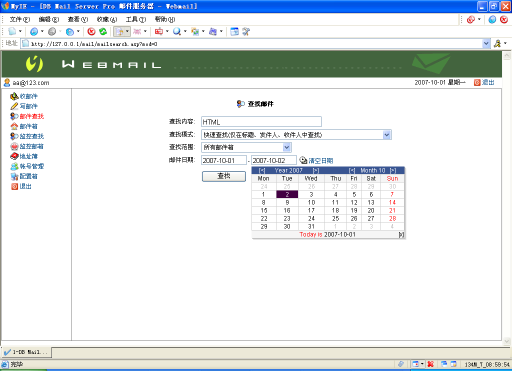
Task: Click the red X icon in the status bar
Action: pos(430,364)
